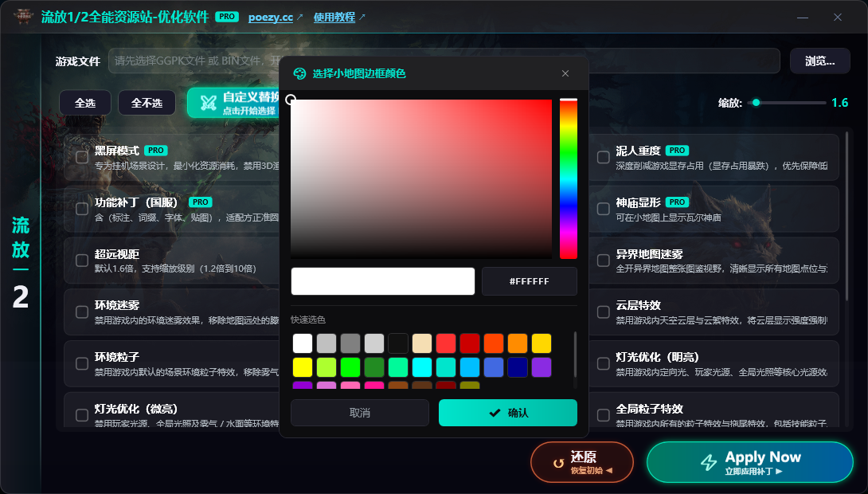Pick the sky blue swatch
Screen dimensions: 868x494
(x=470, y=367)
